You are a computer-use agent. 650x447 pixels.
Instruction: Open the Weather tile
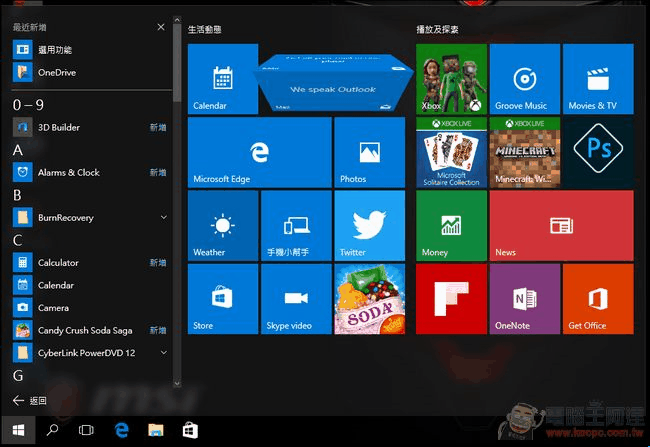[222, 225]
